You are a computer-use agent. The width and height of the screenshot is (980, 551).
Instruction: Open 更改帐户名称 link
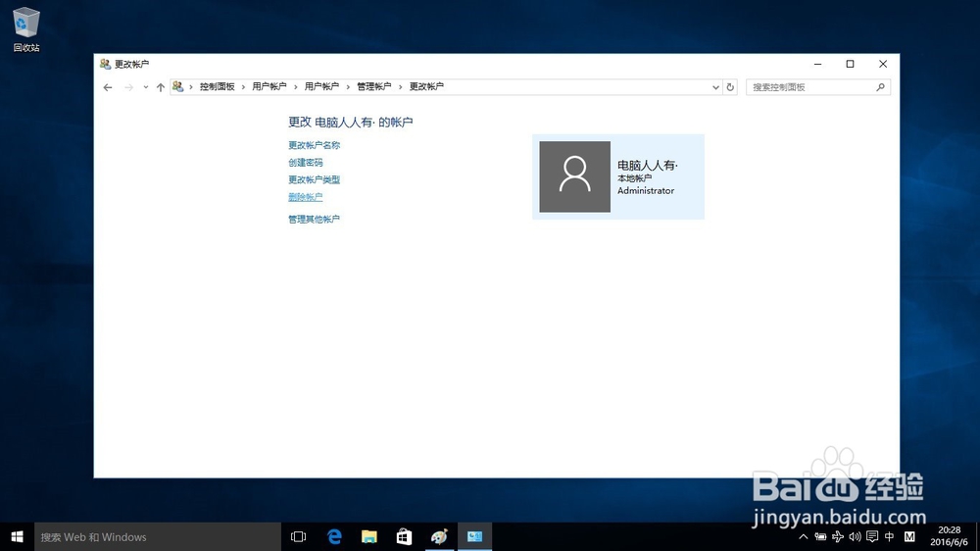click(x=314, y=145)
